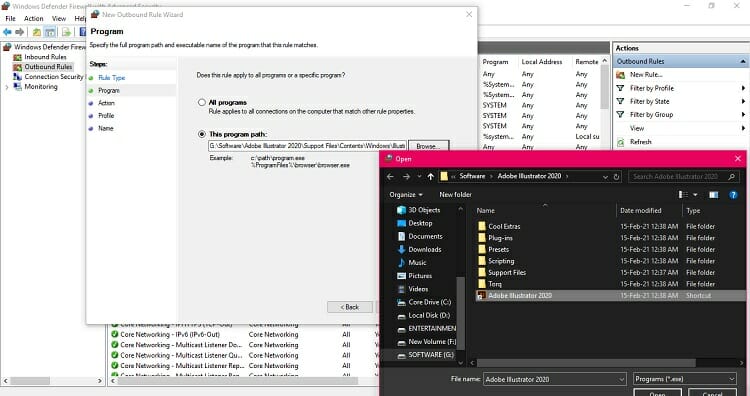
Task: Click the Browse button in the wizard
Action: coord(429,146)
